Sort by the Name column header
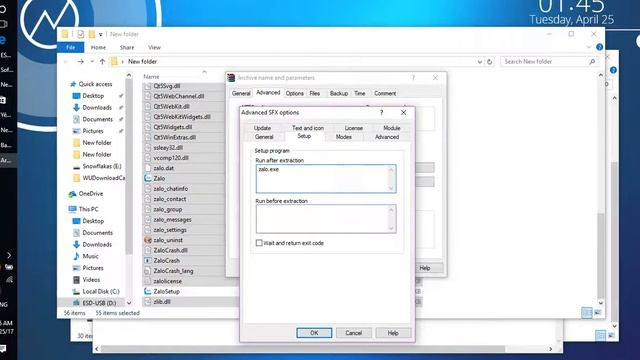 click(151, 77)
